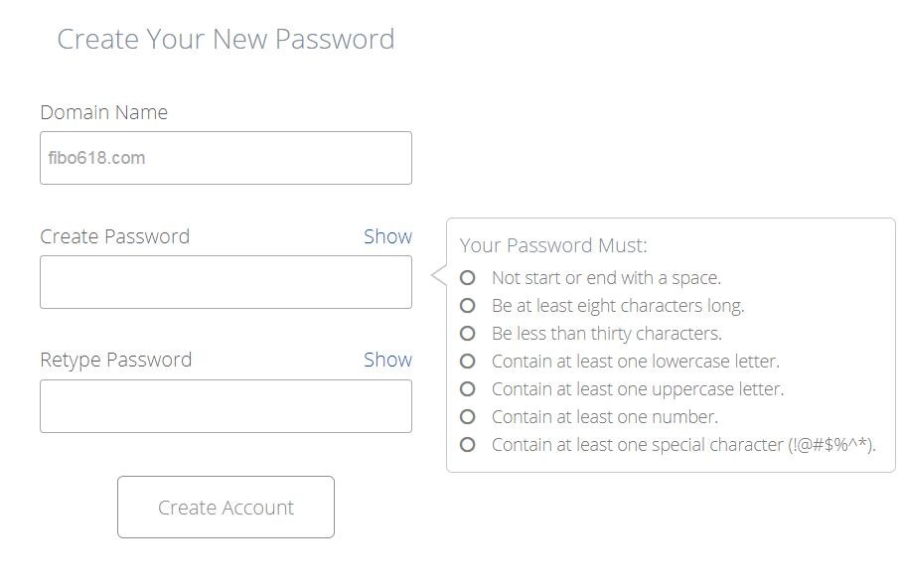The height and width of the screenshot is (588, 902).
Task: Click the circle beside the special character requirement
Action: (468, 446)
